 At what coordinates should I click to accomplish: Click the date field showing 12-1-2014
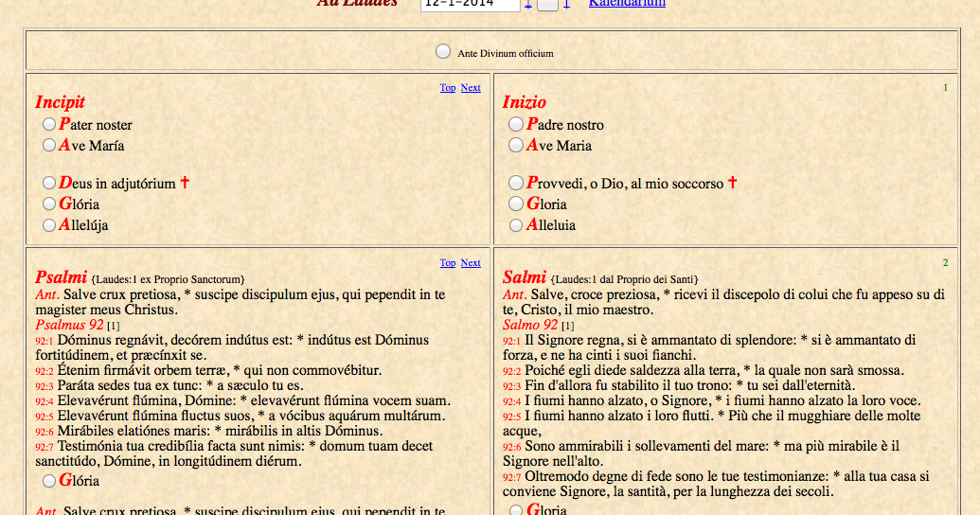(470, 4)
